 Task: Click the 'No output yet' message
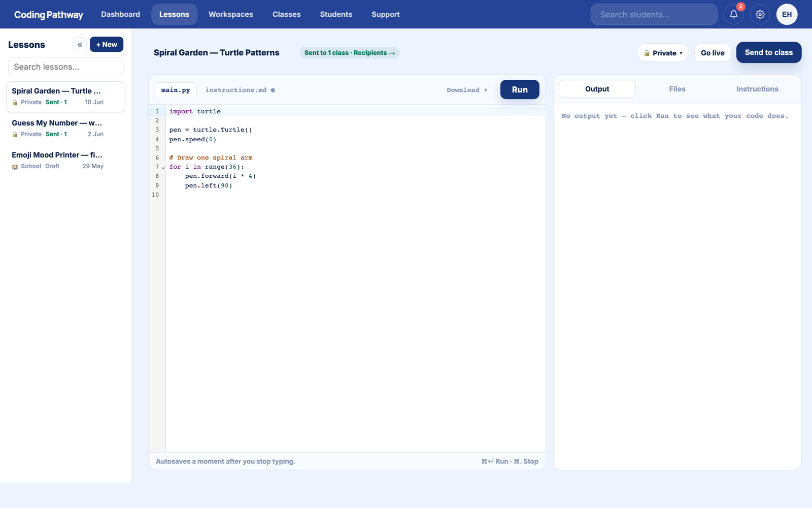(675, 116)
